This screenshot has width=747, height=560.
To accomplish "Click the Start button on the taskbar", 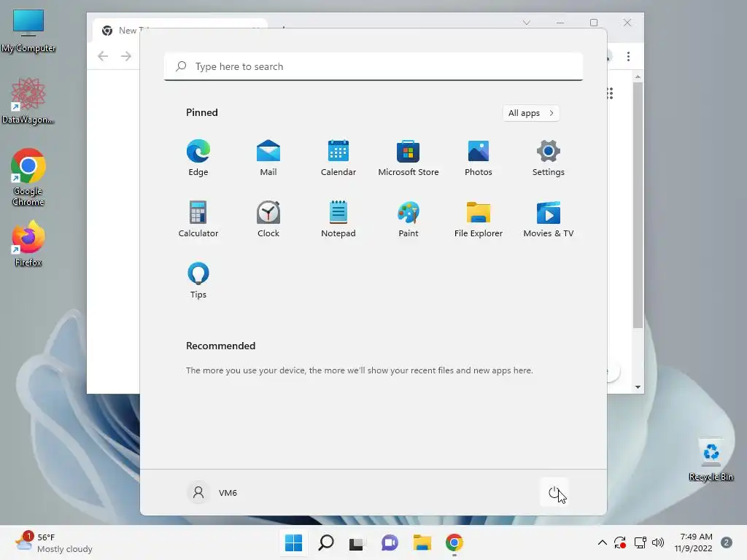I will pyautogui.click(x=293, y=542).
